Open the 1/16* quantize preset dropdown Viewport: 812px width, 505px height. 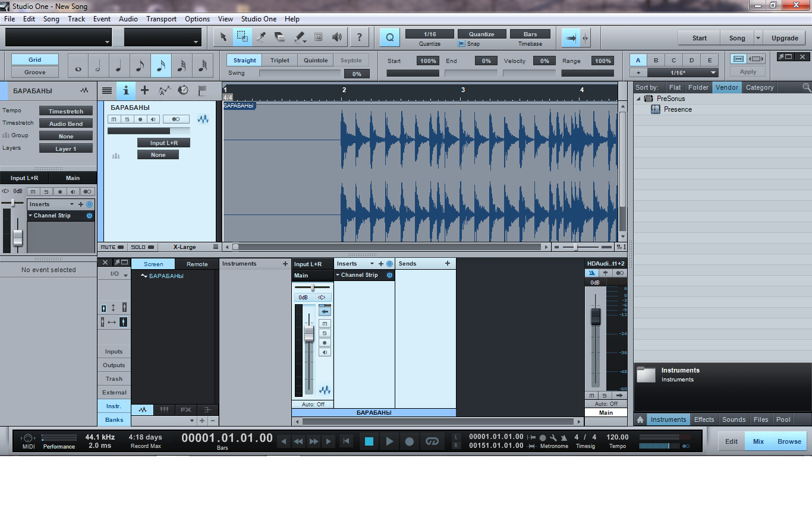[x=684, y=72]
